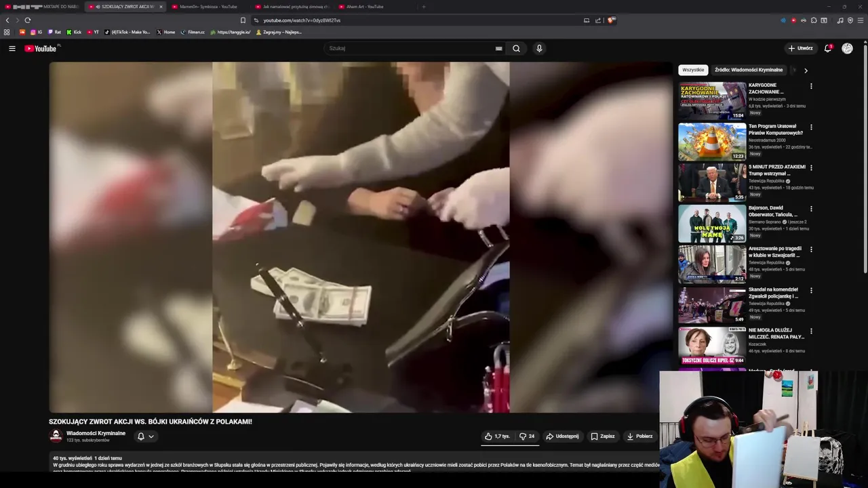This screenshot has width=868, height=488.
Task: Open options for Aresztowanie po tragedii video
Action: pyautogui.click(x=811, y=249)
